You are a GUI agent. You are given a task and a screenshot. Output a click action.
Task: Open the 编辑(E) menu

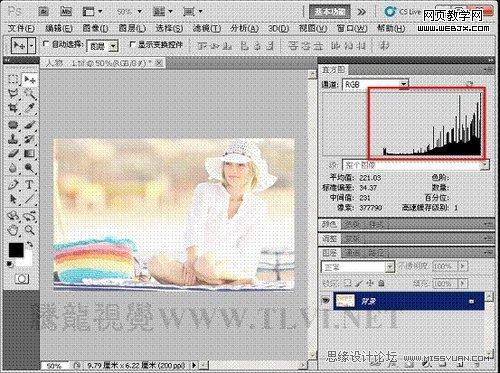59,28
